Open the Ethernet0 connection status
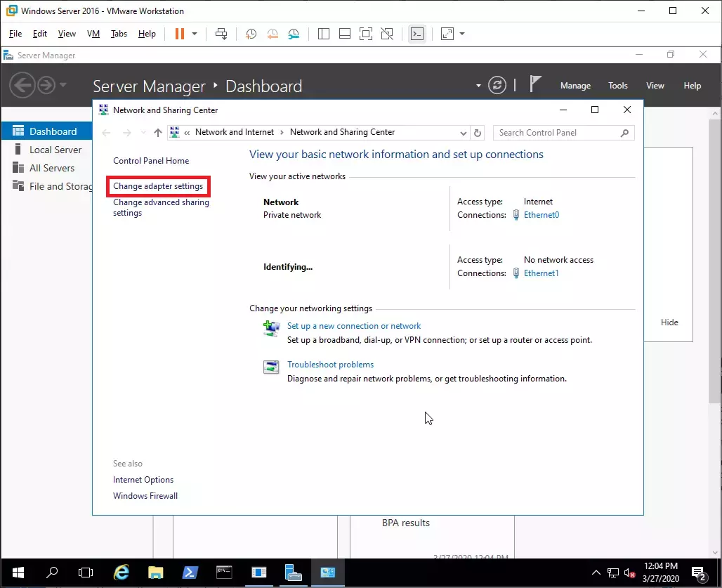Viewport: 722px width, 588px height. pyautogui.click(x=541, y=214)
